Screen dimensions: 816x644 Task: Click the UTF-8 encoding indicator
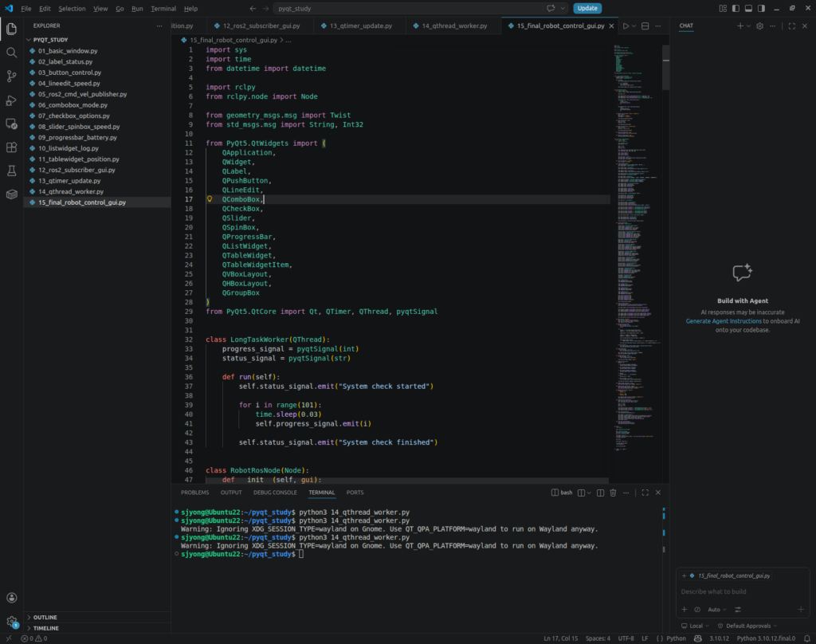[626, 638]
